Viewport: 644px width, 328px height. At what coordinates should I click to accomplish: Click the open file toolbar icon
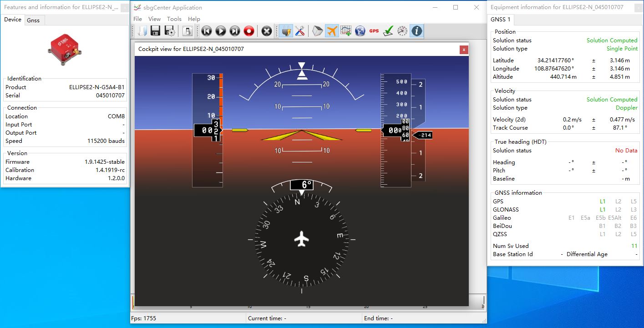tap(142, 31)
